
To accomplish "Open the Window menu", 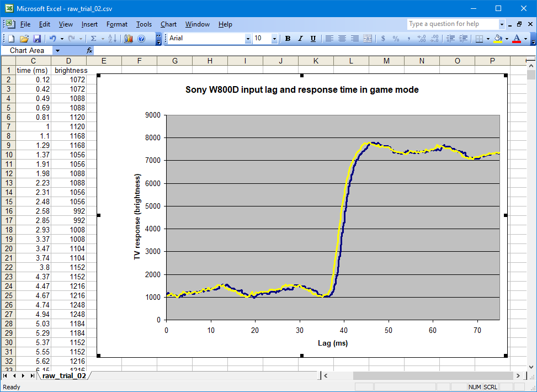I will coord(198,24).
